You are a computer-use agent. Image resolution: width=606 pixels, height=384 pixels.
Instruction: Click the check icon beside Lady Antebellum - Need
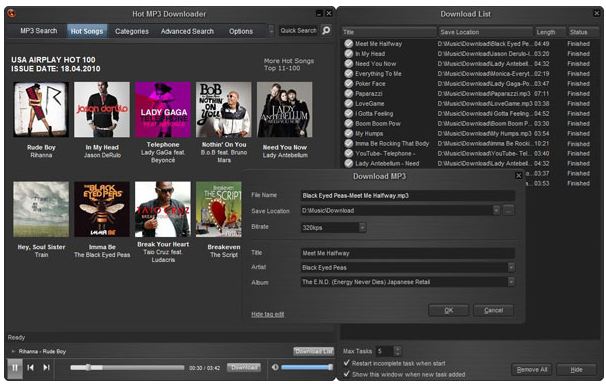coord(349,163)
